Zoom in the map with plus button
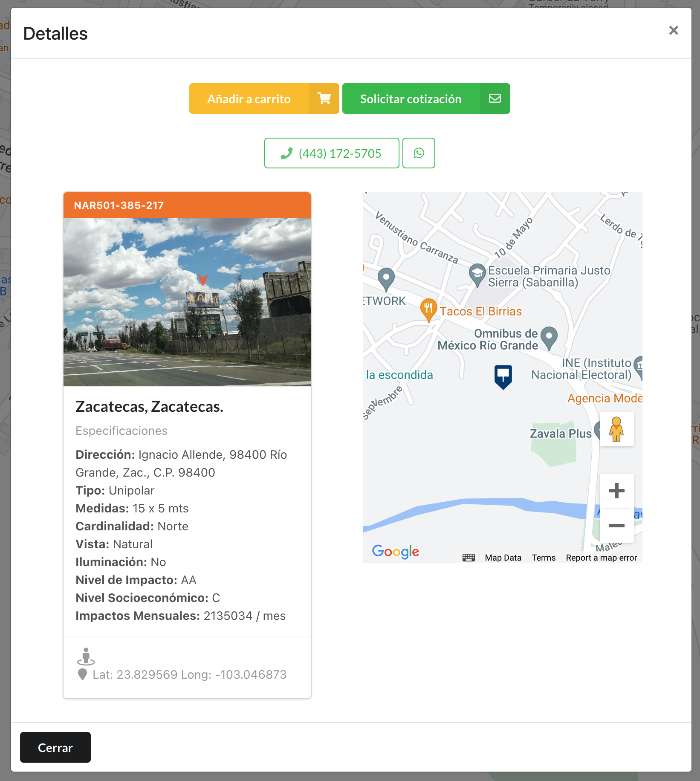Screen dimensions: 700x781 click(616, 491)
